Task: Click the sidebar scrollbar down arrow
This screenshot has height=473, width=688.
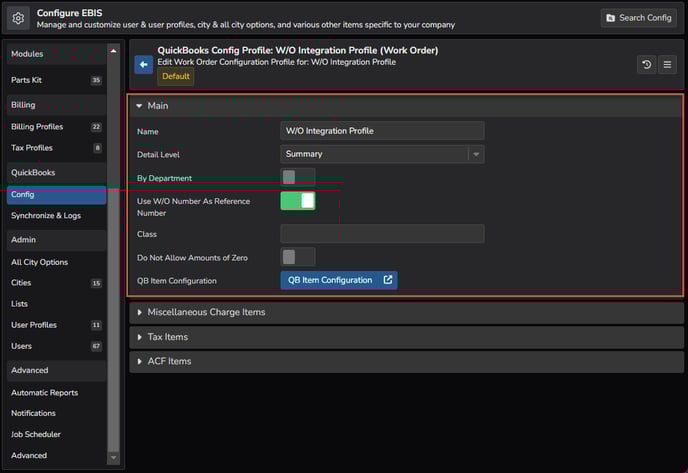Action: 113,458
